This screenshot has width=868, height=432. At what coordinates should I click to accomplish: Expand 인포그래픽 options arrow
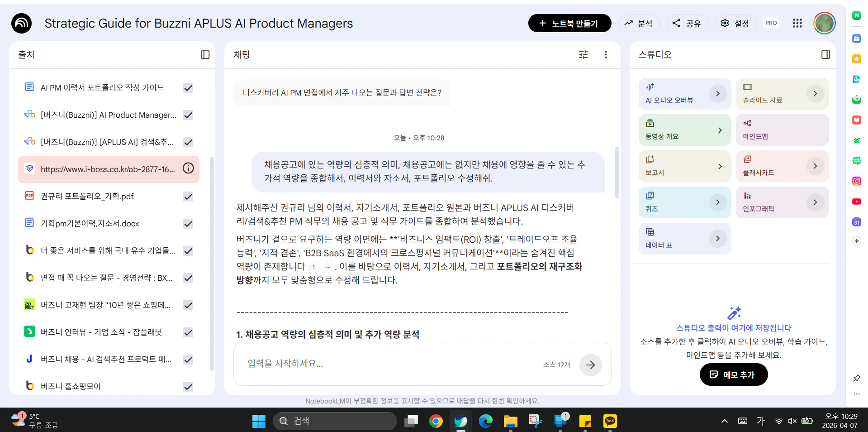[x=815, y=202]
